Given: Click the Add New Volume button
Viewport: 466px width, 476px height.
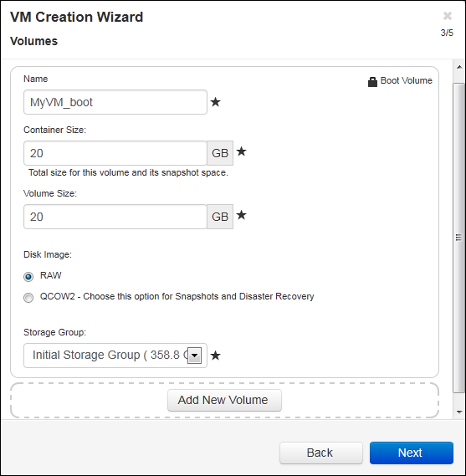Looking at the screenshot, I should (224, 400).
